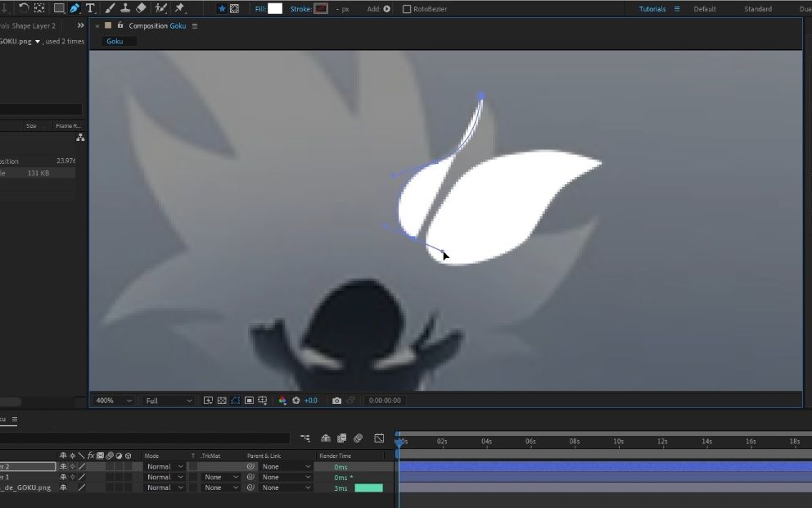
Task: Open show channel and color management
Action: tap(282, 400)
